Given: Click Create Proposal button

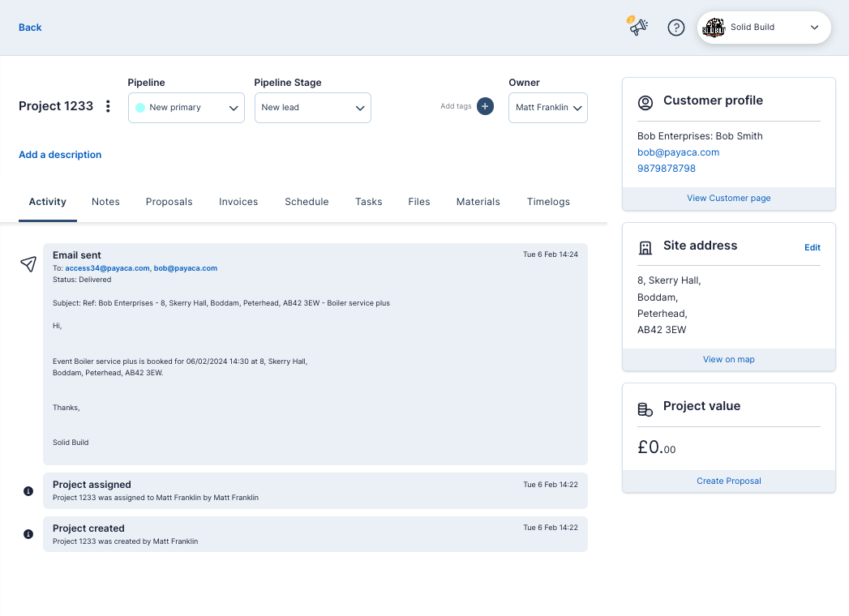Looking at the screenshot, I should pyautogui.click(x=728, y=481).
